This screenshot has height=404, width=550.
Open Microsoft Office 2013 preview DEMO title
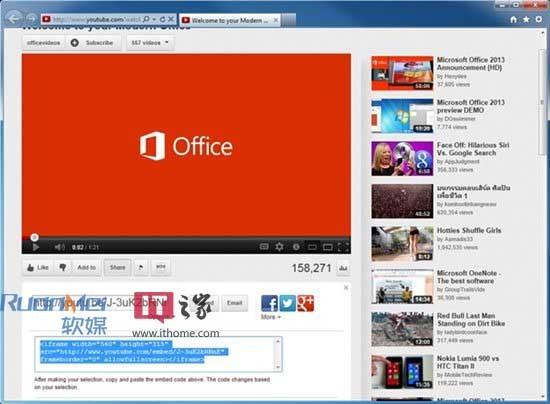(x=470, y=106)
